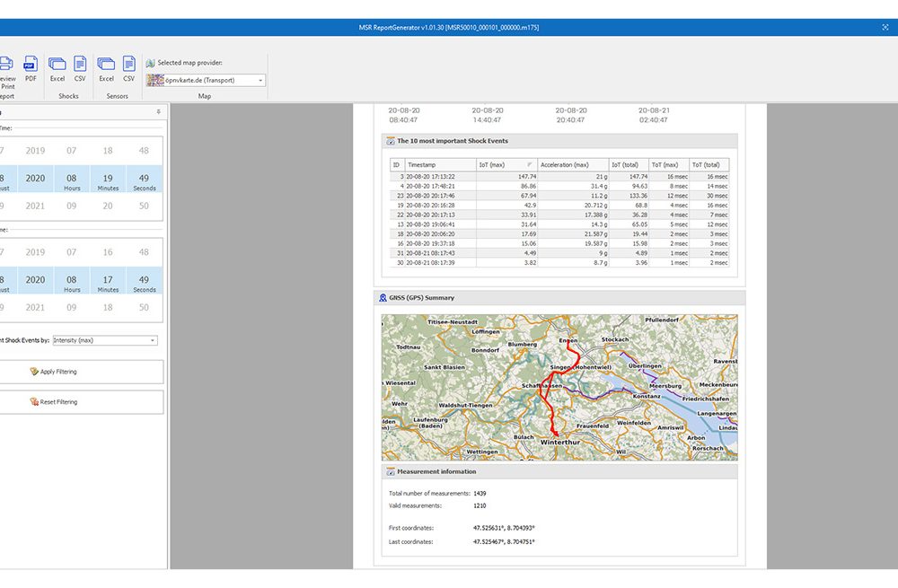This screenshot has width=898, height=588.
Task: Click the GNSS (GPS) Summary section icon
Action: 383,298
